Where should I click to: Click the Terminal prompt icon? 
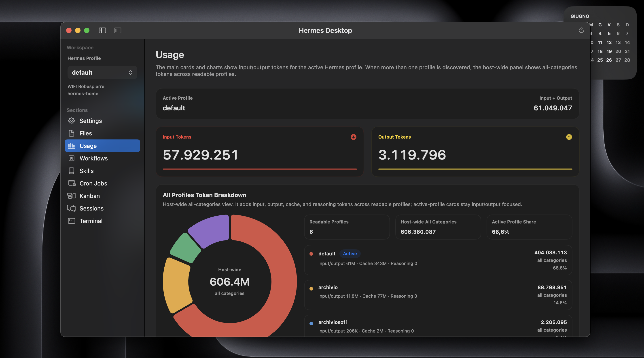[72, 221]
